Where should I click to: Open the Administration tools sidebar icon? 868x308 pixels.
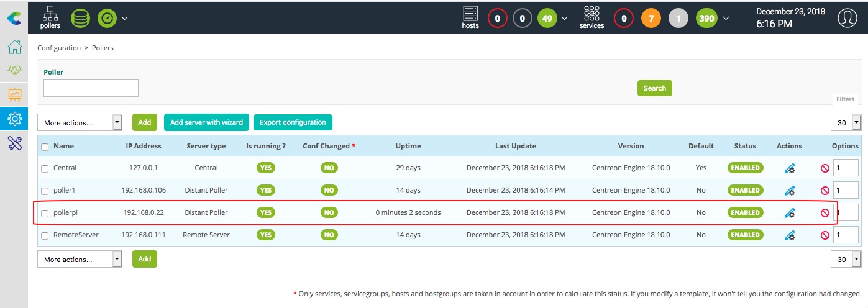14,143
